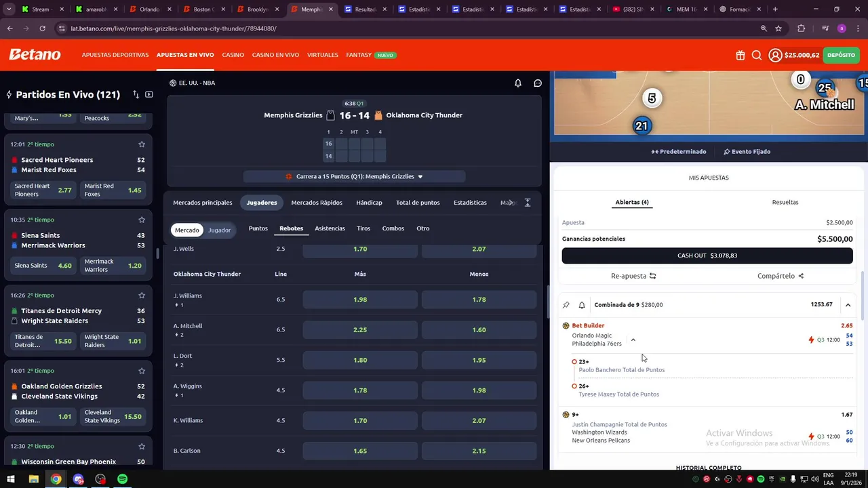
Task: Favorite the Wisconsin Green Bay Phoenix match star
Action: [x=142, y=446]
